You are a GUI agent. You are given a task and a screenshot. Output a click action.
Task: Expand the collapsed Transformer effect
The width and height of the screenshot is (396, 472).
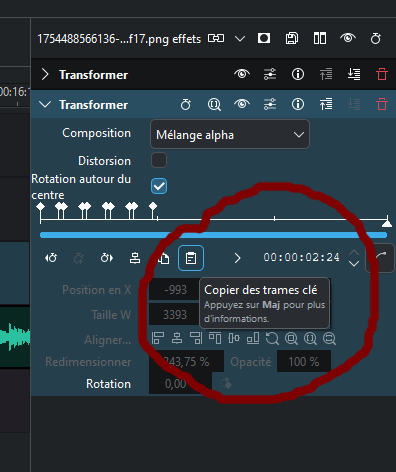(x=45, y=74)
